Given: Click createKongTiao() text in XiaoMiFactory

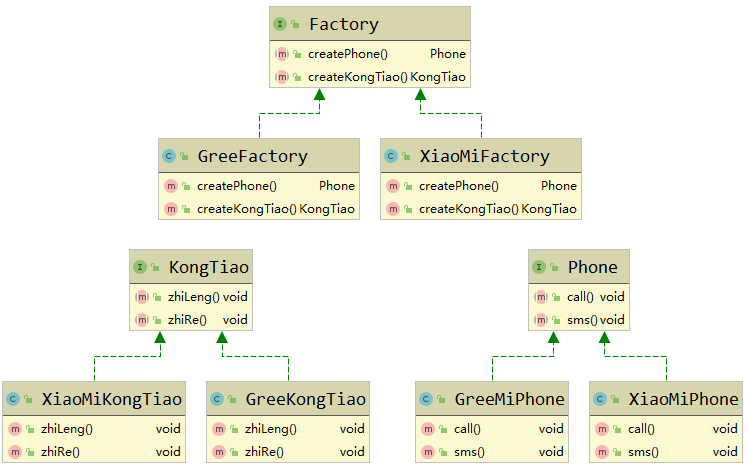Looking at the screenshot, I should point(469,209).
